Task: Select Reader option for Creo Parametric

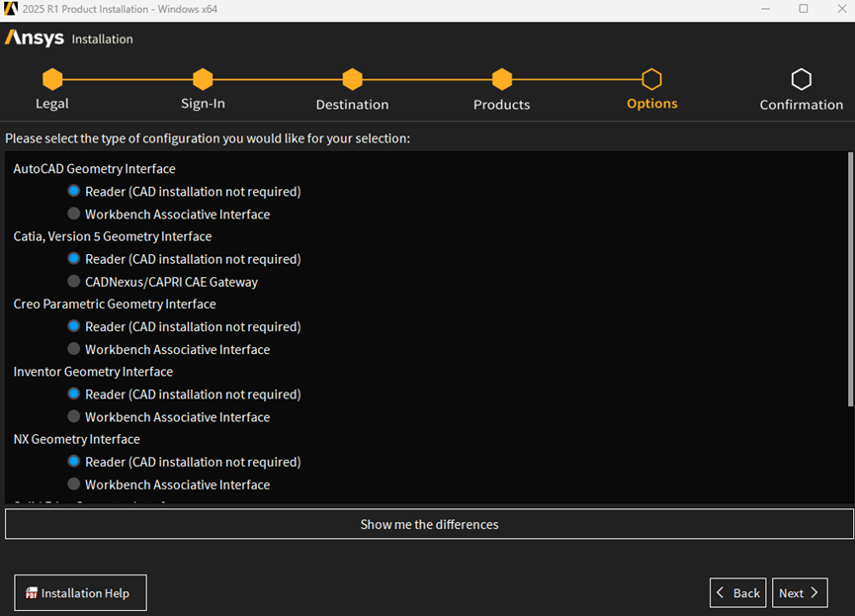Action: click(x=73, y=326)
